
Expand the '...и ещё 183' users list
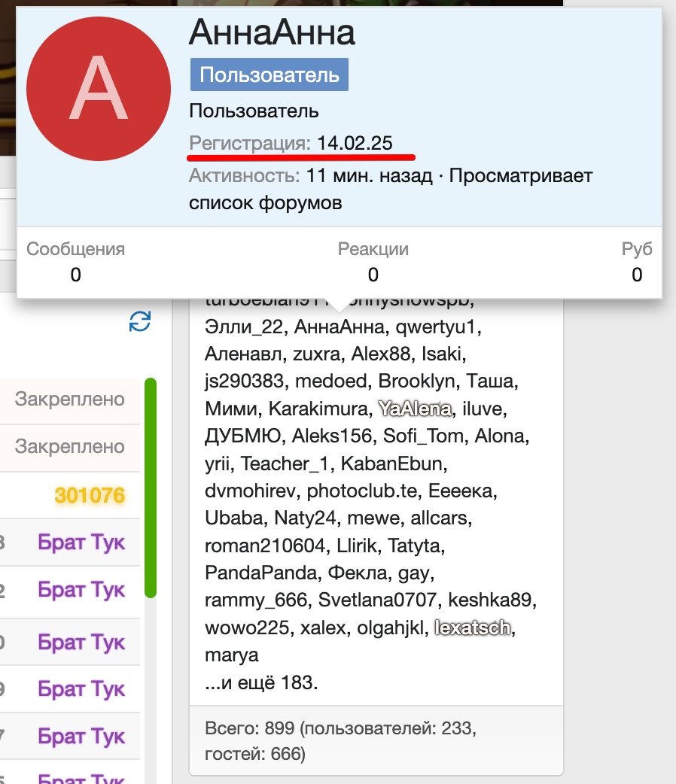[x=261, y=683]
